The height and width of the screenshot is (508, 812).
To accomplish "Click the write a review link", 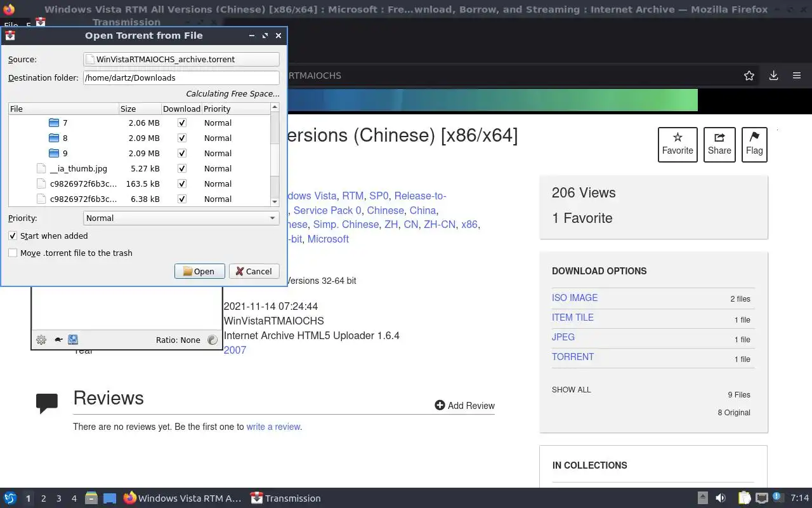I will click(x=273, y=427).
